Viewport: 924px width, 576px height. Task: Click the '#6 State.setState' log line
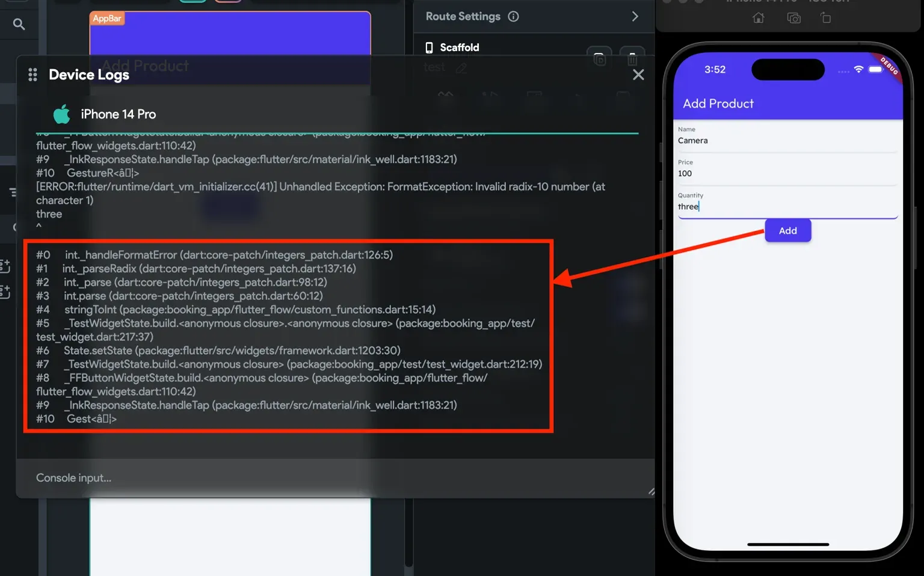click(x=218, y=351)
